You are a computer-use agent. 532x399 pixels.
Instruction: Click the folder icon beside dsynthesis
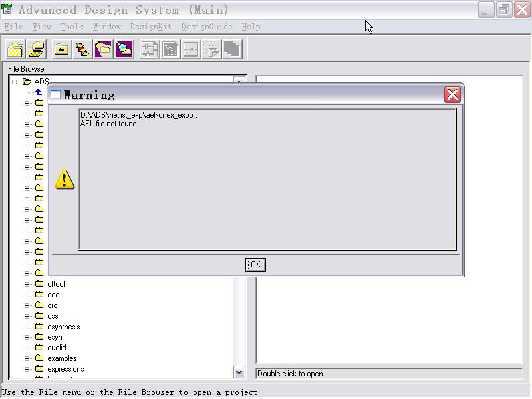[x=39, y=326]
